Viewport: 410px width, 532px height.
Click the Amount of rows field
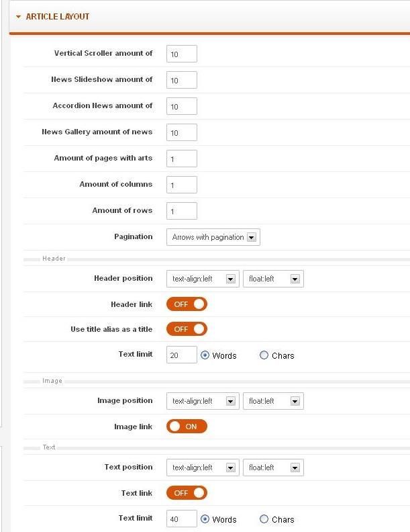(182, 211)
